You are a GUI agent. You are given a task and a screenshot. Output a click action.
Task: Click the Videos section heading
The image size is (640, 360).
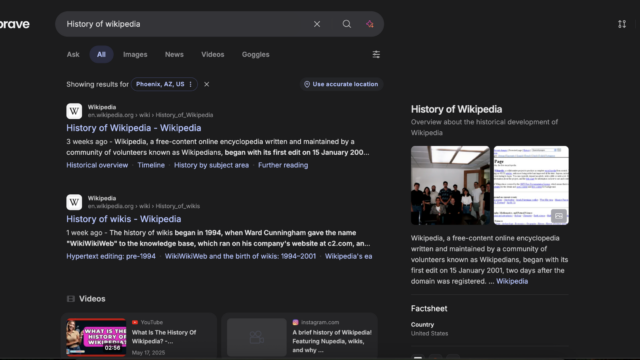pos(92,299)
